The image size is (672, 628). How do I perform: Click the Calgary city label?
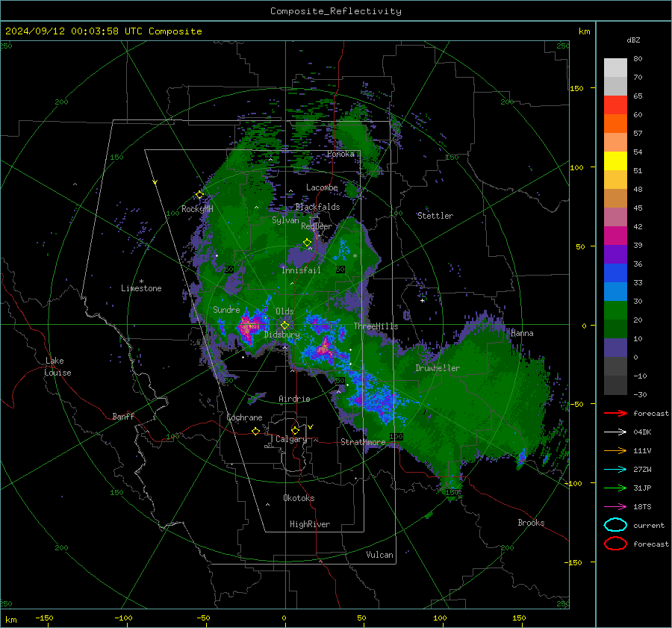tap(291, 439)
